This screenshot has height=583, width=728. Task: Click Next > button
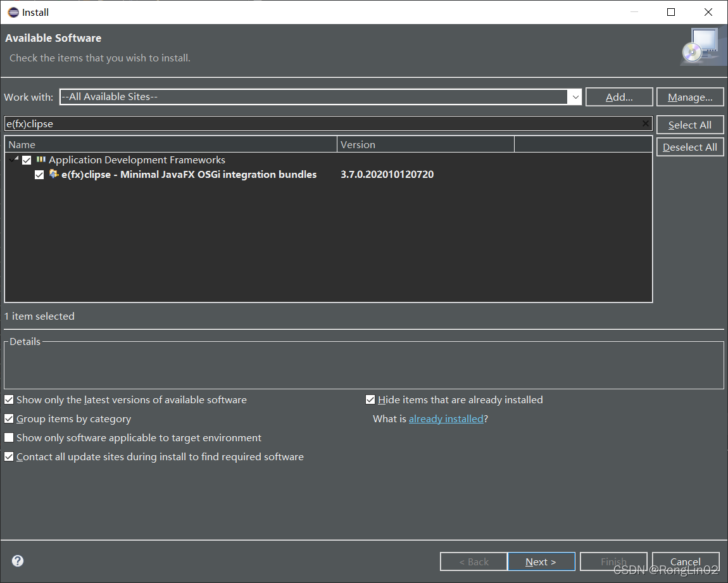point(541,561)
